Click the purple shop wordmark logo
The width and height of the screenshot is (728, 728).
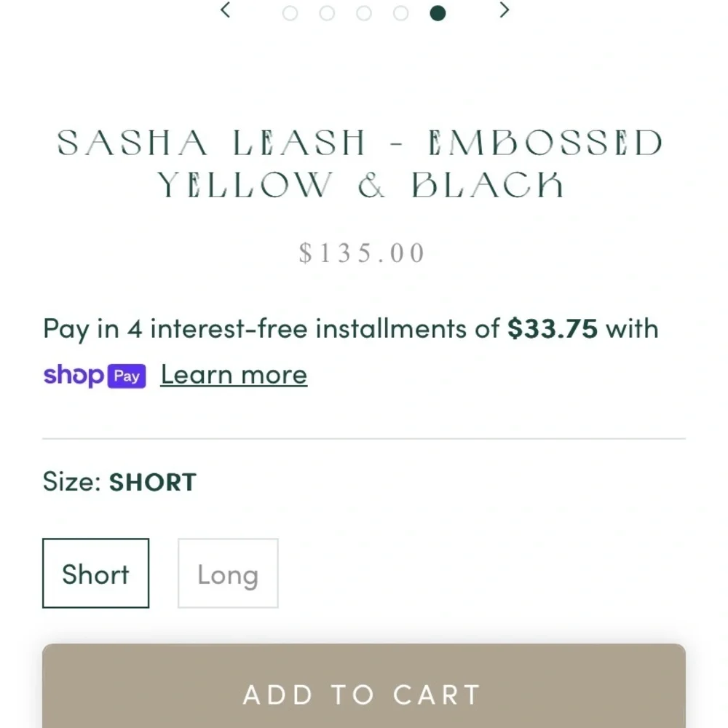[74, 375]
